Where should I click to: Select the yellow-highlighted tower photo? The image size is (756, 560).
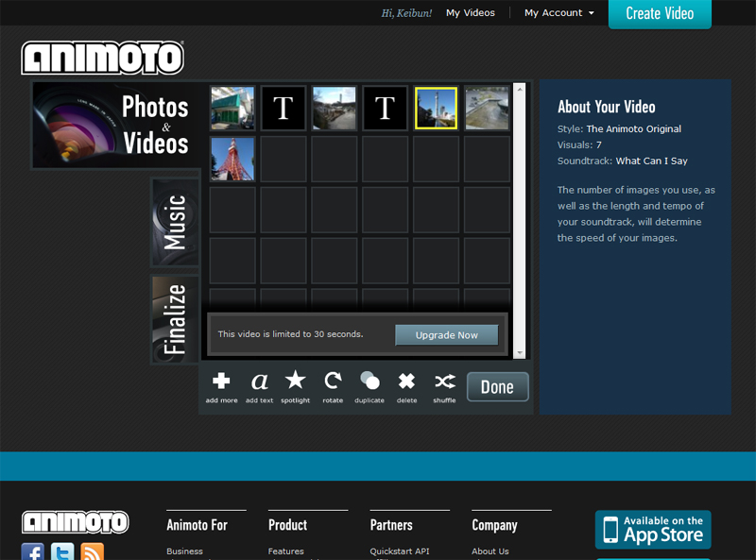pyautogui.click(x=436, y=108)
